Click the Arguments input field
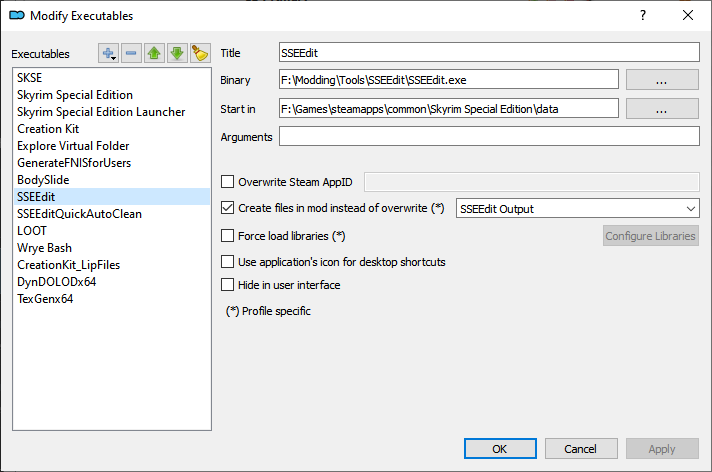The image size is (712, 472). pyautogui.click(x=488, y=137)
